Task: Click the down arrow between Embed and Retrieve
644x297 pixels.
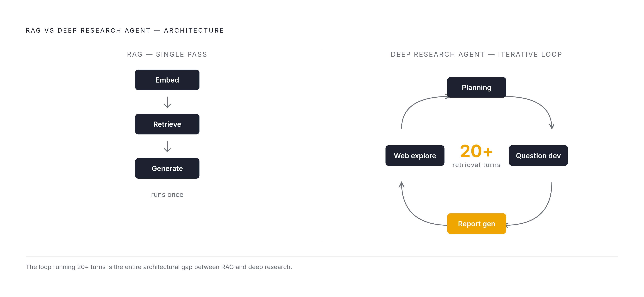Action: tap(167, 102)
